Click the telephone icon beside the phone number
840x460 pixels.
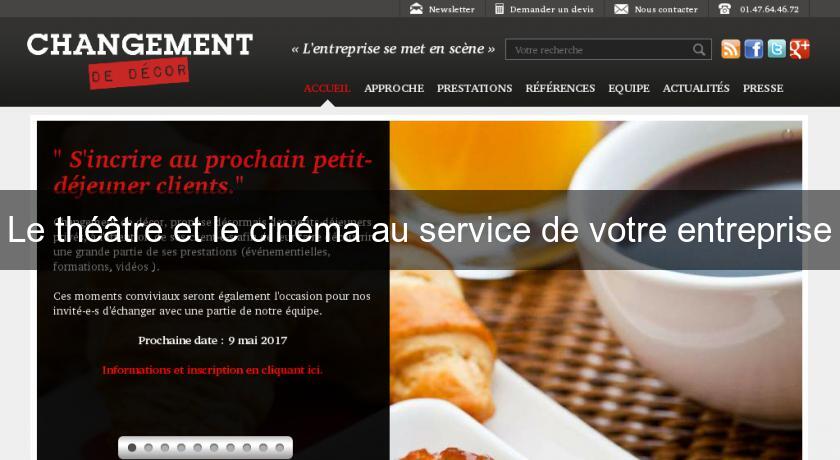tap(724, 9)
